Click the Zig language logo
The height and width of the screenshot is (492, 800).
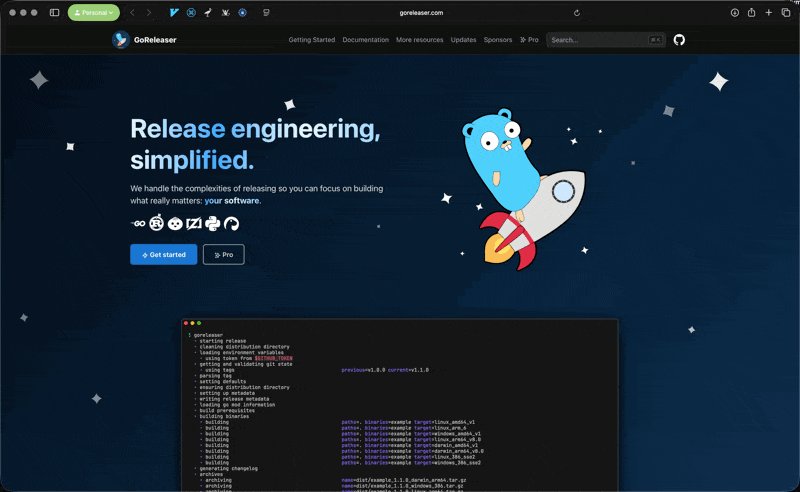[x=194, y=224]
